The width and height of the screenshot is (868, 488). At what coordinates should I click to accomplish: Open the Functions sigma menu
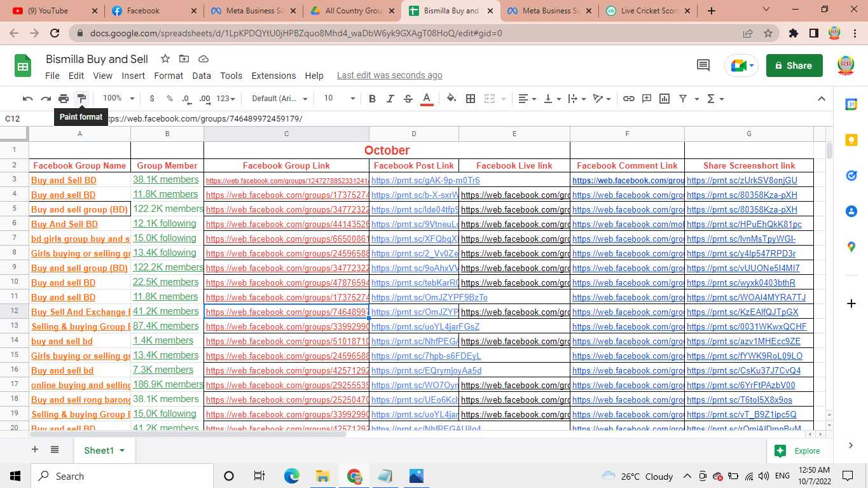pyautogui.click(x=715, y=99)
